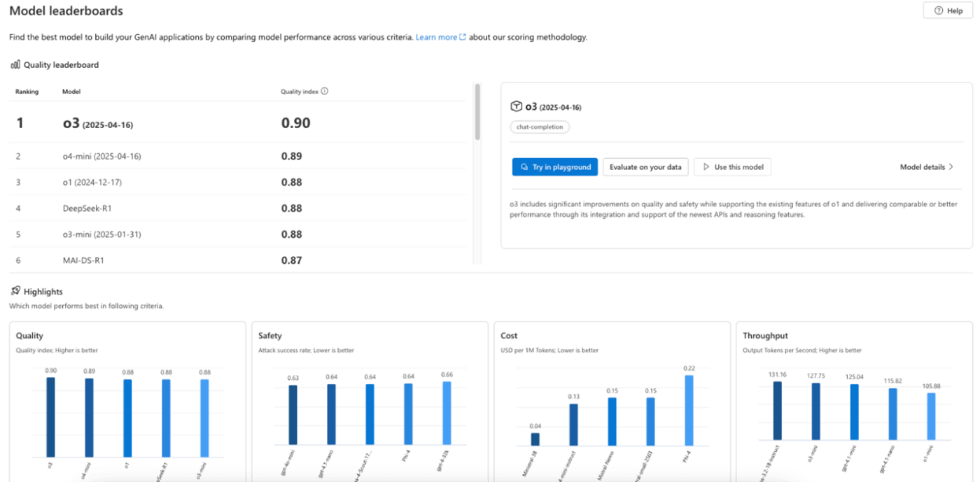Click the Phi-4 bar in the Cost chart
Image resolution: width=980 pixels, height=482 pixels.
coord(689,409)
